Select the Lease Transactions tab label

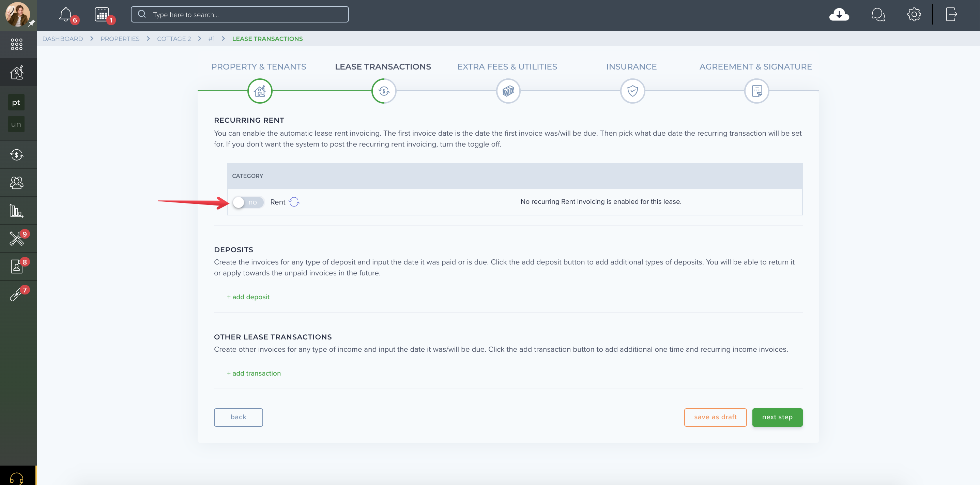tap(383, 66)
